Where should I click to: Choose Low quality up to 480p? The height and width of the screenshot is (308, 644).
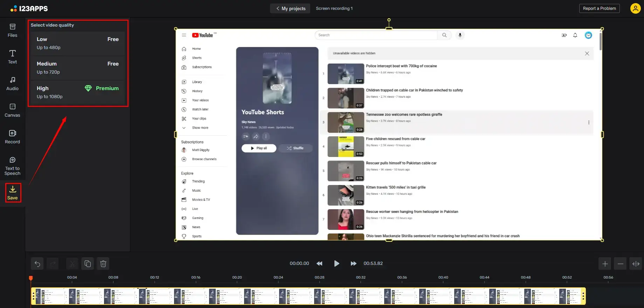[77, 43]
